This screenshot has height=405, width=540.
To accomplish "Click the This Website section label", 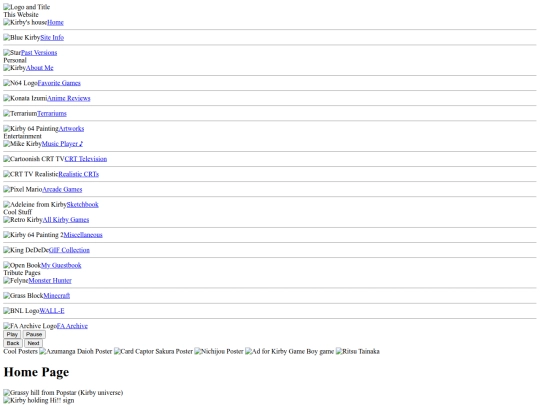I will tap(21, 14).
